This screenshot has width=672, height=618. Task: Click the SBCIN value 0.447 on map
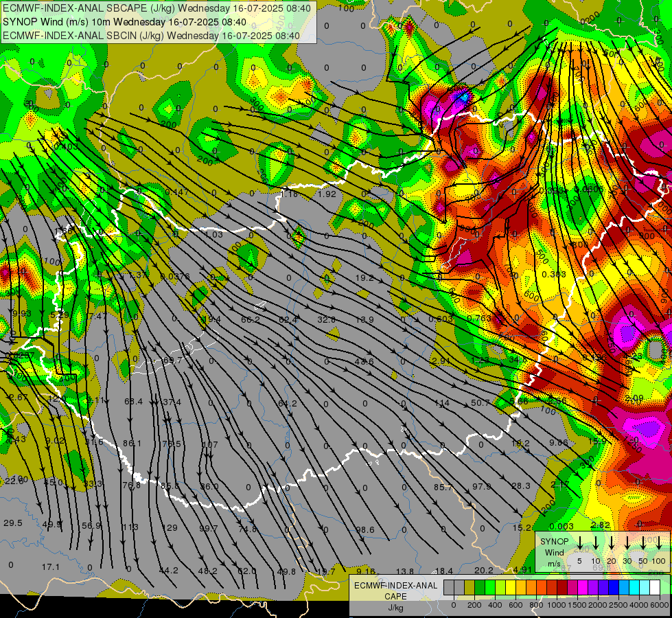tap(176, 192)
